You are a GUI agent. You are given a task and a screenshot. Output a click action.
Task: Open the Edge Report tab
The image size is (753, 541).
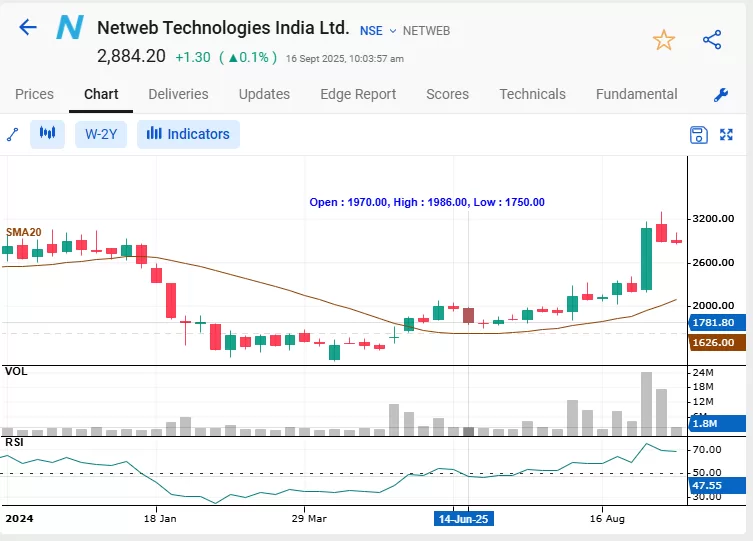[358, 94]
